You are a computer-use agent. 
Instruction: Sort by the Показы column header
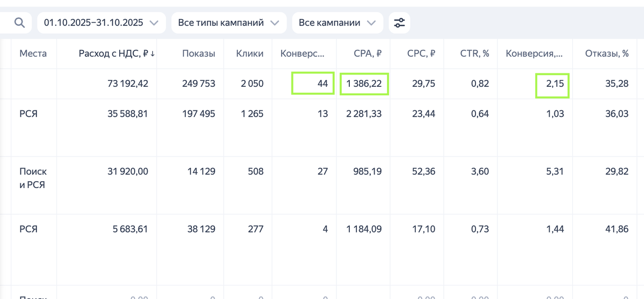tap(199, 54)
